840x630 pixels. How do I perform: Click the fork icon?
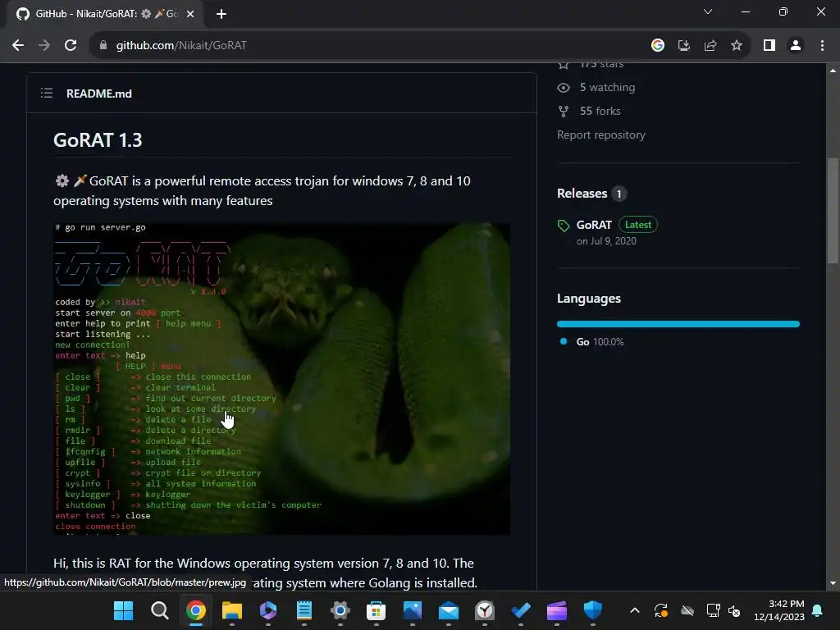point(563,111)
